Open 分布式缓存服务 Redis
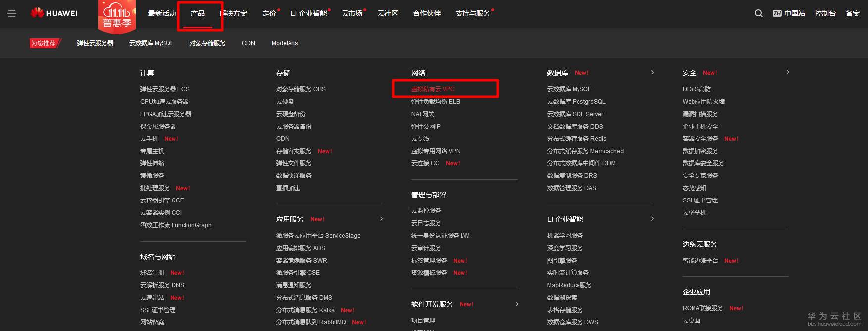 (577, 139)
